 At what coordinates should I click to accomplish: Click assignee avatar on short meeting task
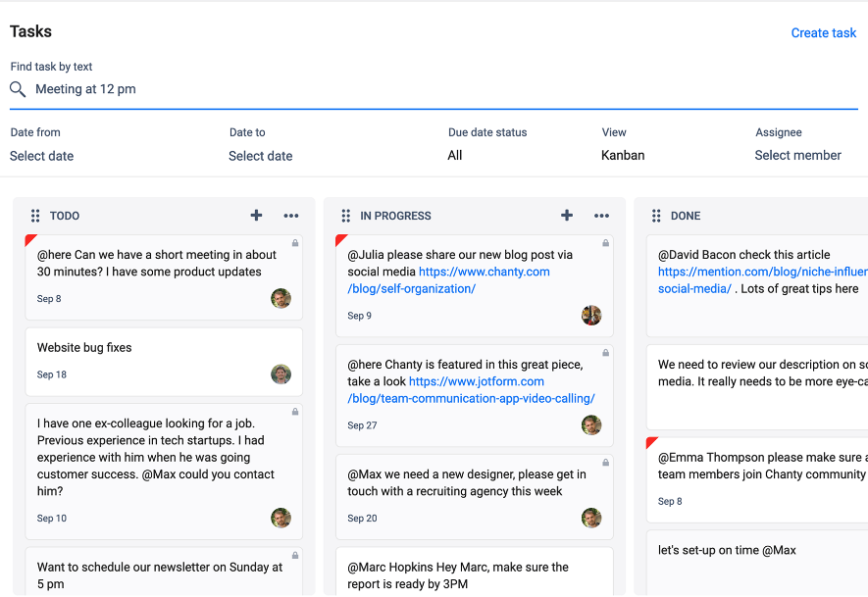click(281, 298)
